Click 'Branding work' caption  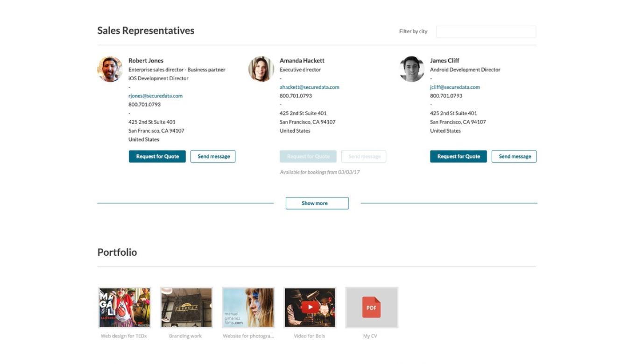[185, 336]
